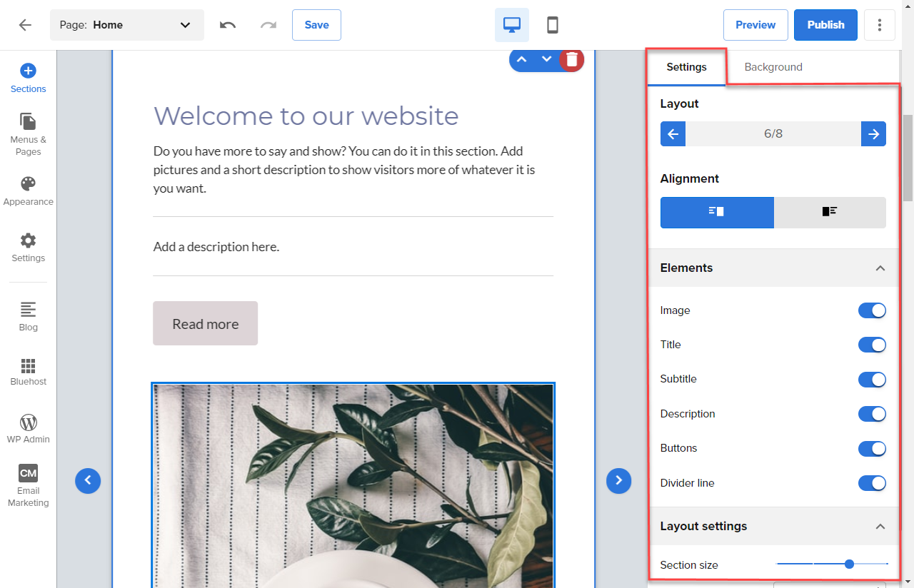Screen dimensions: 914x588
Task: Go back using the left arrow icon
Action: [25, 25]
